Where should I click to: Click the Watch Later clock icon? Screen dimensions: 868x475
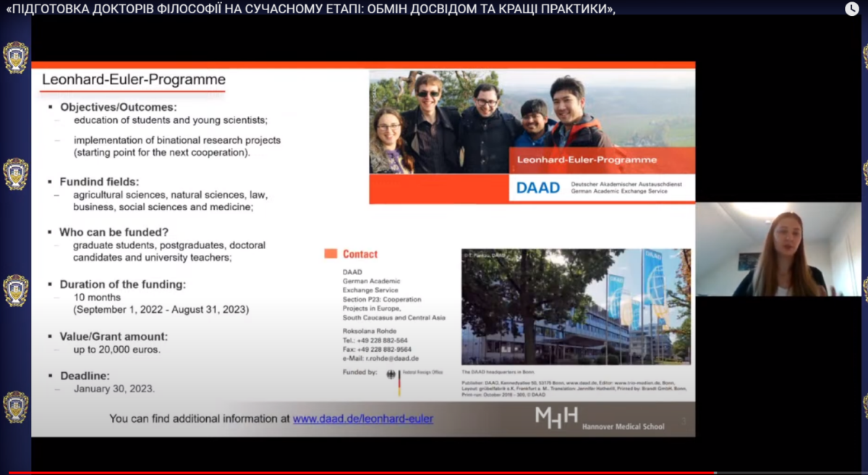[852, 9]
